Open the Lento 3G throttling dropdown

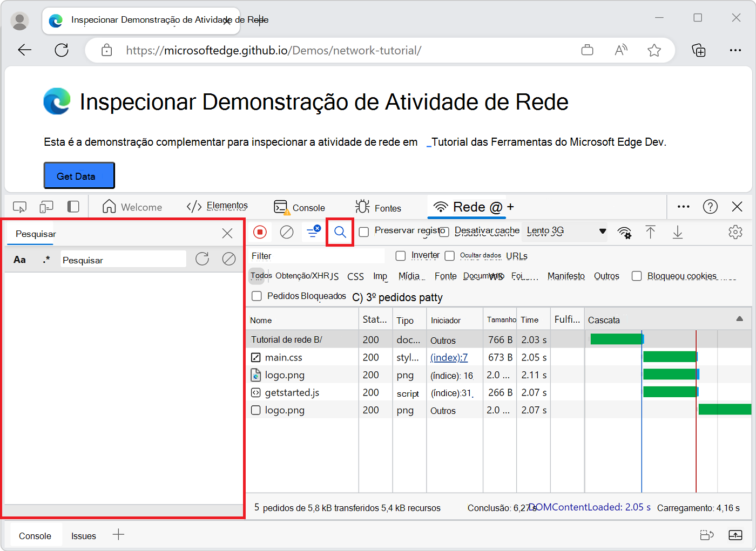(x=565, y=231)
